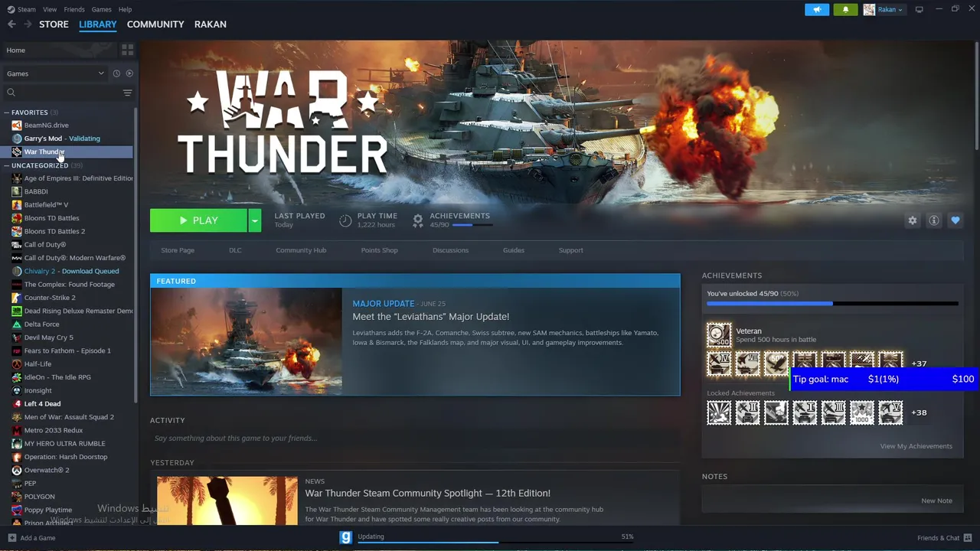Open War Thunder settings gear icon
Viewport: 980px width, 551px height.
tap(912, 220)
